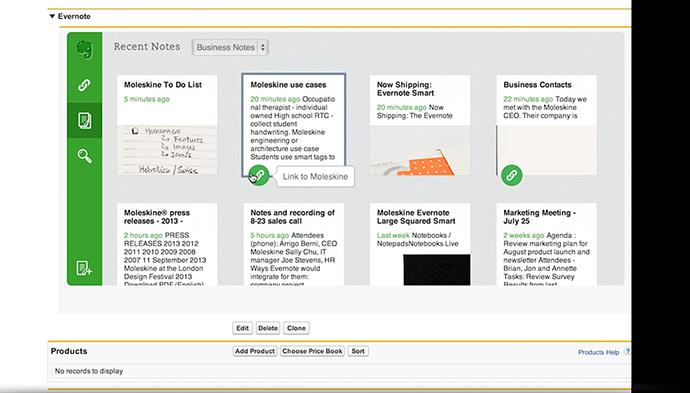Open the Business Contacts note title

tap(537, 85)
